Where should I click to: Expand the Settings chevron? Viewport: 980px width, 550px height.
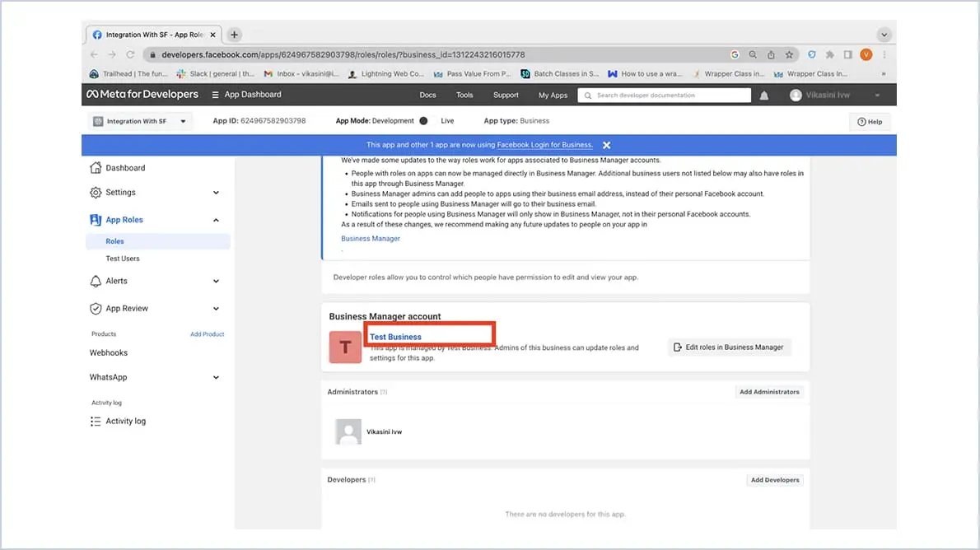coord(216,193)
